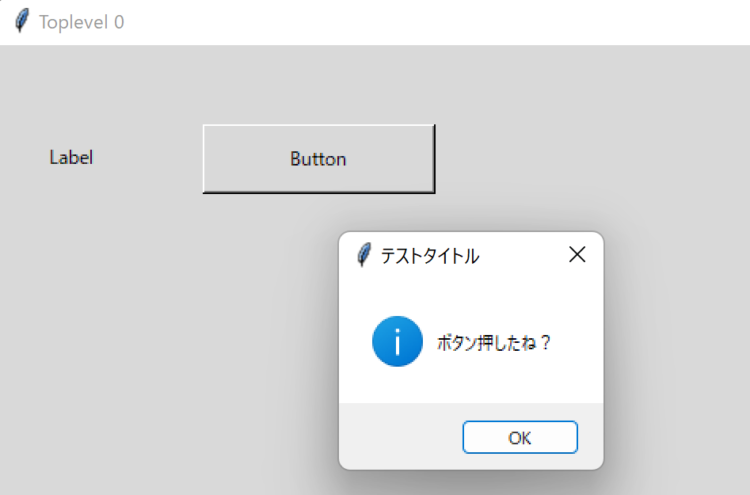750x495 pixels.
Task: Click the blue information circle icon
Action: tap(397, 341)
